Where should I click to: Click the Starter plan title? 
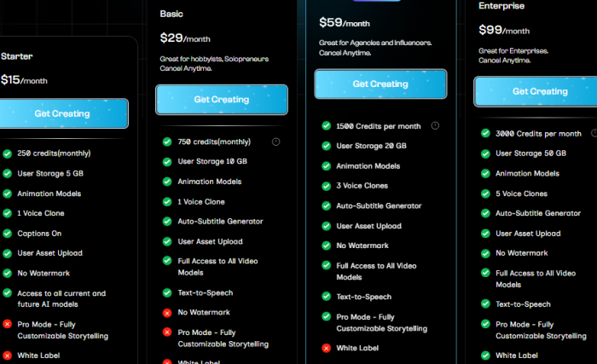coord(17,56)
